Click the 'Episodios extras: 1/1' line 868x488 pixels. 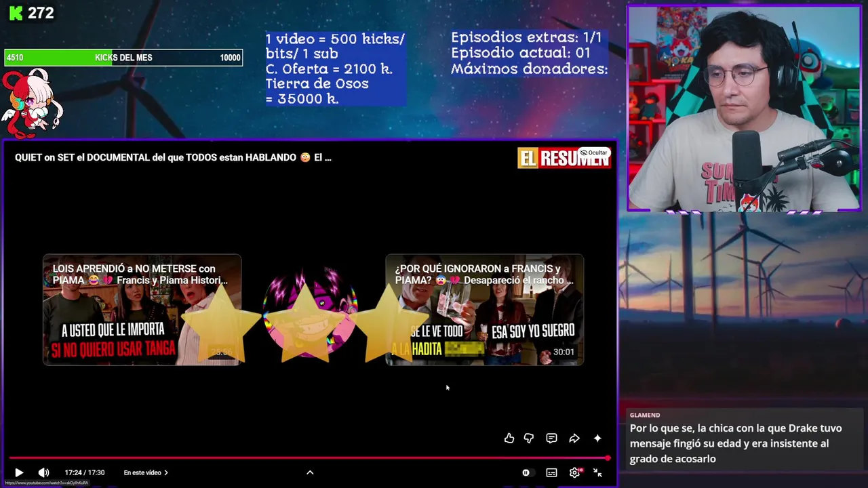point(526,37)
